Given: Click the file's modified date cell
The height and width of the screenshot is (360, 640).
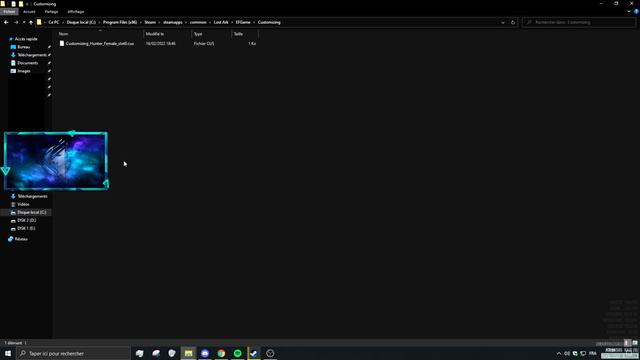Looking at the screenshot, I should (x=161, y=43).
